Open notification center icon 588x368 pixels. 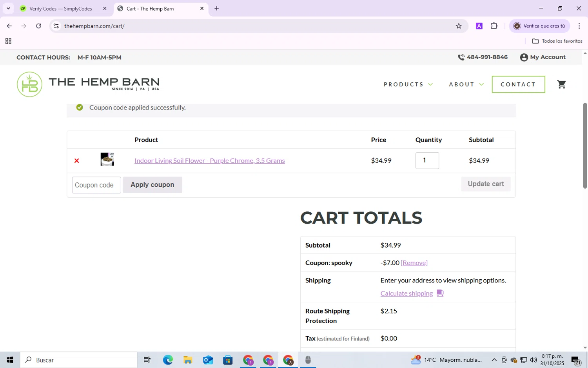[576, 360]
